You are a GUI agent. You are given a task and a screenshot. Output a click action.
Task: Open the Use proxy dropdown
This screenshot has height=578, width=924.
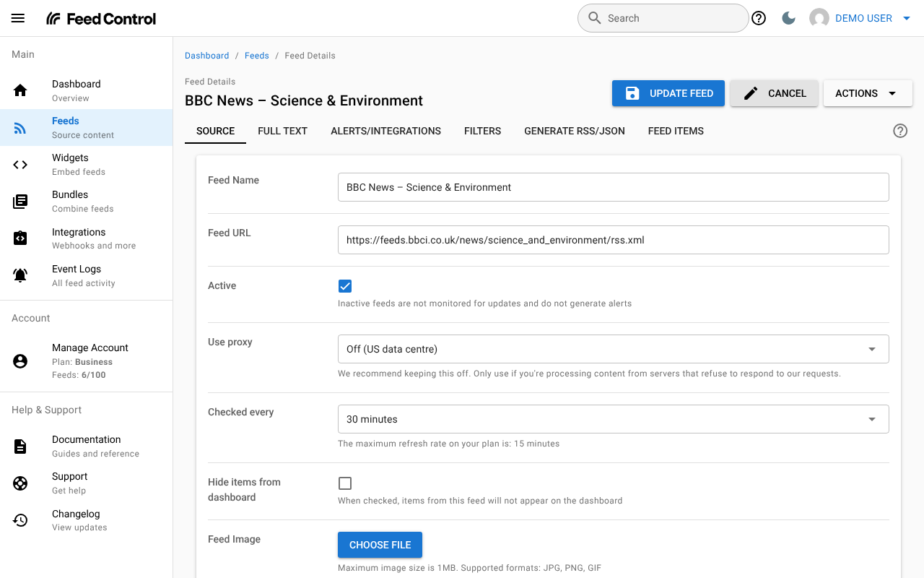pyautogui.click(x=614, y=349)
